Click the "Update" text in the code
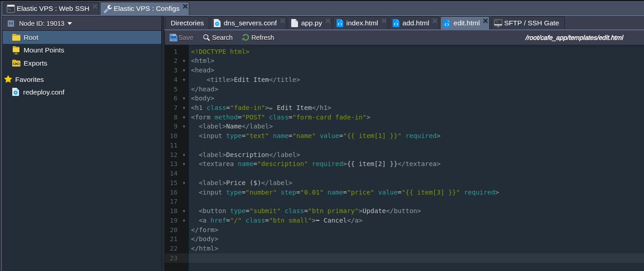This screenshot has width=644, height=271. point(374,211)
